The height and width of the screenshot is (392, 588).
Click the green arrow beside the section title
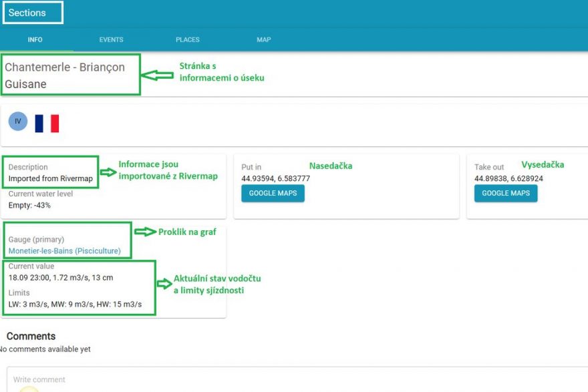click(158, 75)
